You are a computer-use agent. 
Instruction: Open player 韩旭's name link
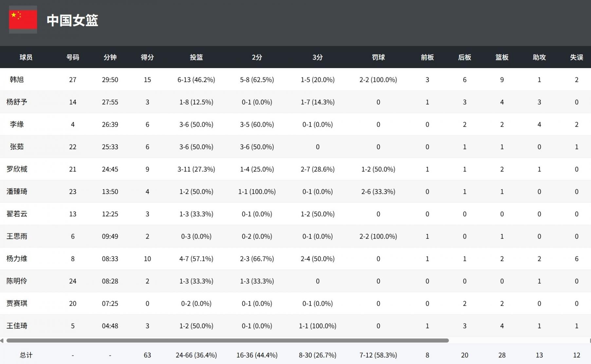pyautogui.click(x=17, y=80)
